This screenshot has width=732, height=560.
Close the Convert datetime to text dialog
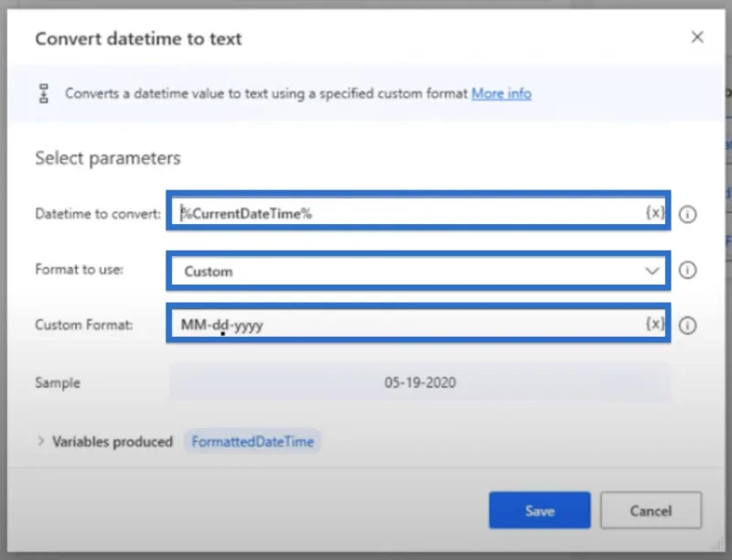(697, 38)
